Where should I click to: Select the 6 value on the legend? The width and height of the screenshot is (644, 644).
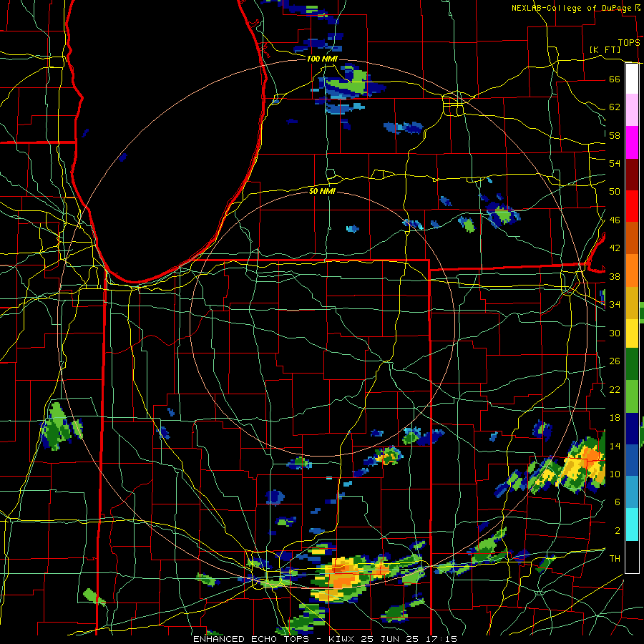pos(617,502)
